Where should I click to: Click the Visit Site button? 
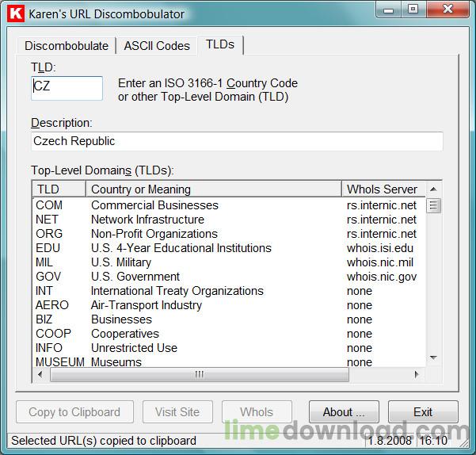click(177, 412)
